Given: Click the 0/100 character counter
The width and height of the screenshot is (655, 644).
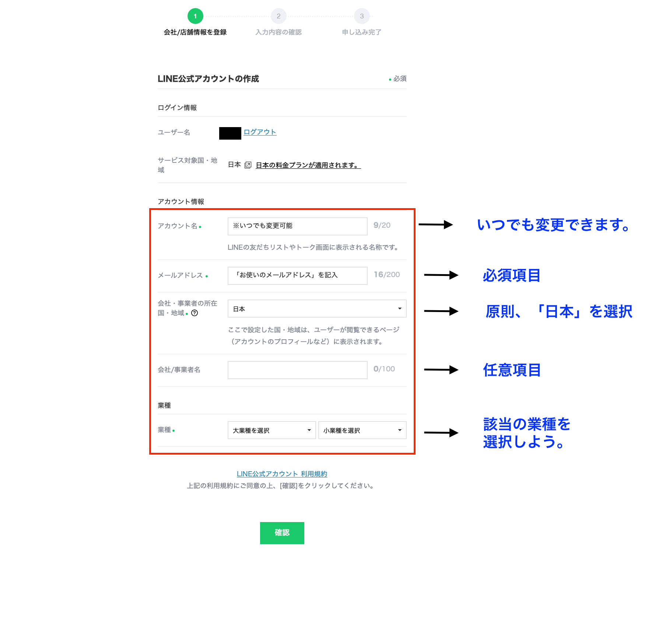Looking at the screenshot, I should click(384, 369).
